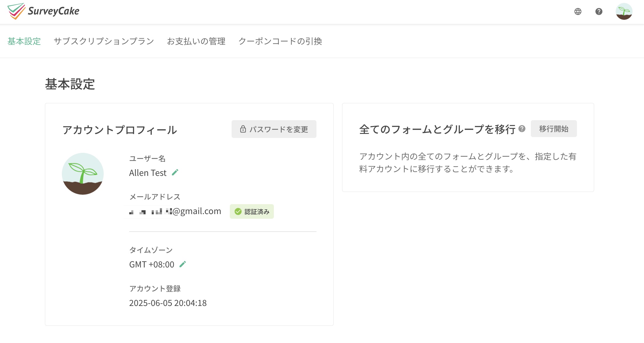Screen dimensions: 644x343
Task: Open the language globe icon
Action: pos(578,11)
